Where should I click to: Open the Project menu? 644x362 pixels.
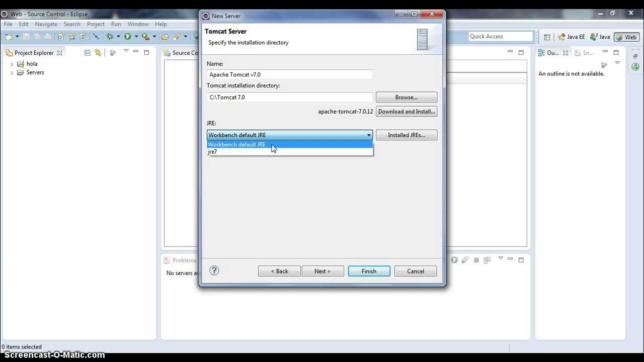(x=96, y=24)
